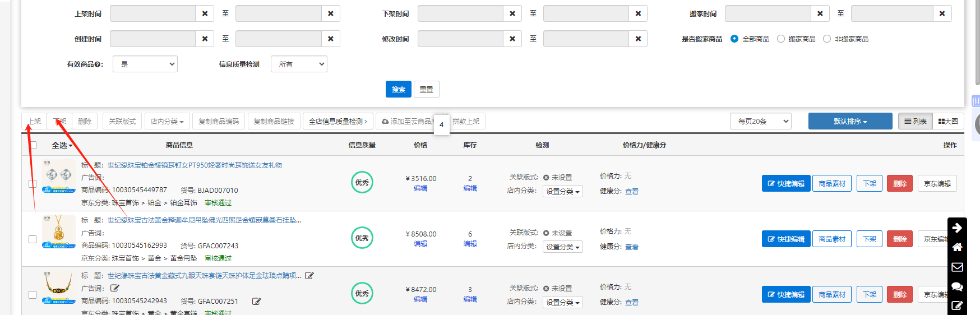Click help question mark beside 有效商品
Screen dimensions: 980x315
[98, 64]
